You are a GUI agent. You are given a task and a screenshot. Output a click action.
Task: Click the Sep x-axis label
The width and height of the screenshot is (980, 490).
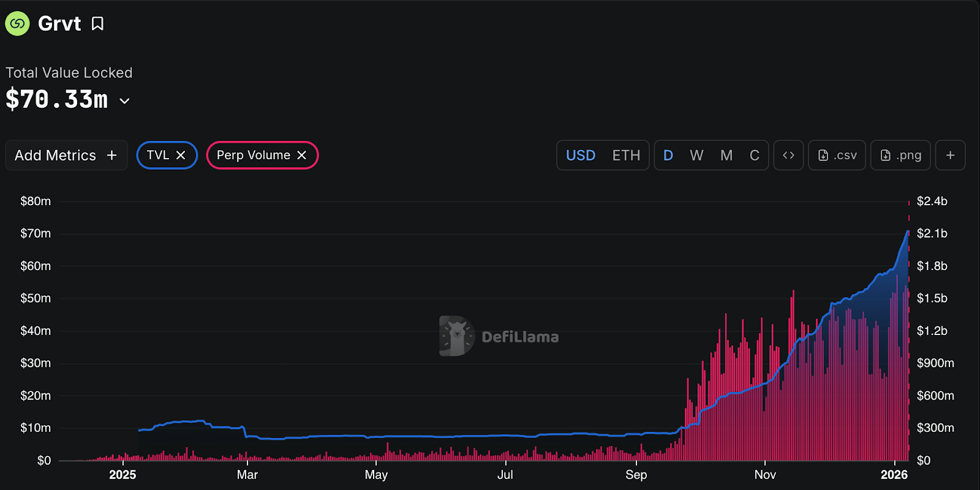[636, 475]
